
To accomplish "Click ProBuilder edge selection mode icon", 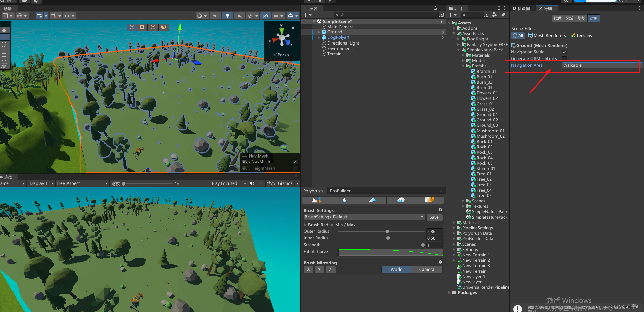I will pos(153,27).
